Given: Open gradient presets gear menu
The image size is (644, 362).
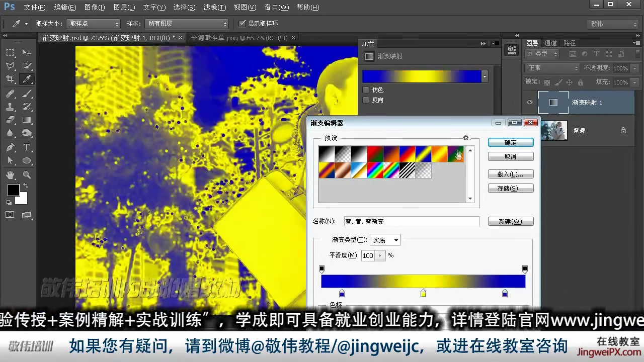Looking at the screenshot, I should pyautogui.click(x=466, y=138).
